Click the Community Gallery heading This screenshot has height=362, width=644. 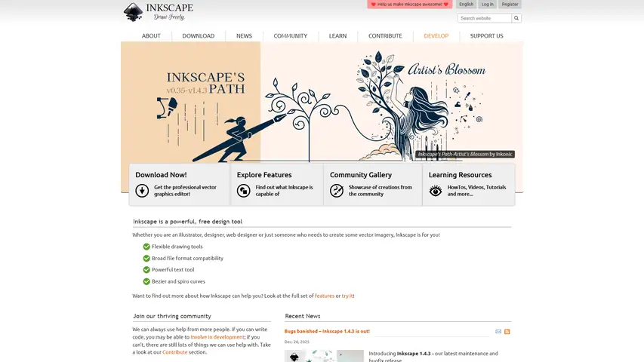coord(361,175)
